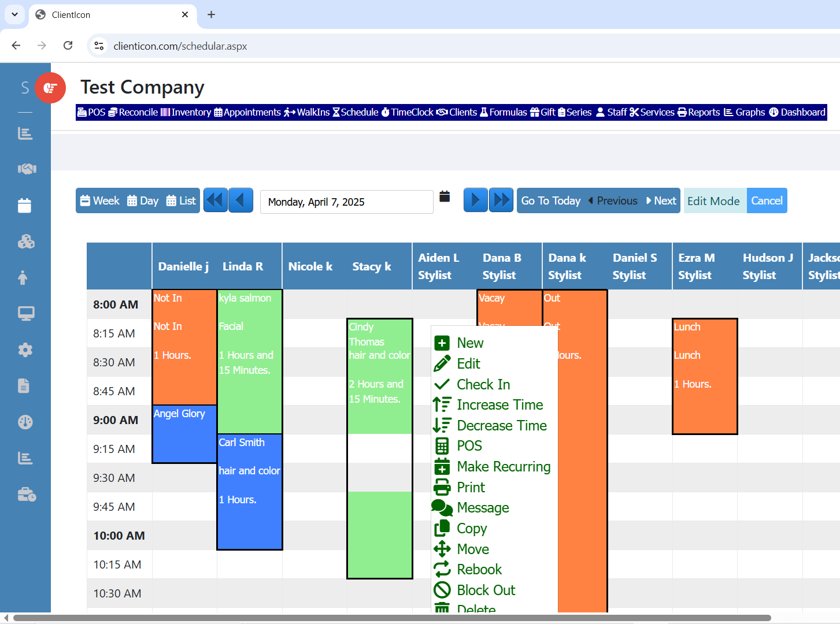
Task: Open Appointments in the top navigation bar
Action: [247, 112]
